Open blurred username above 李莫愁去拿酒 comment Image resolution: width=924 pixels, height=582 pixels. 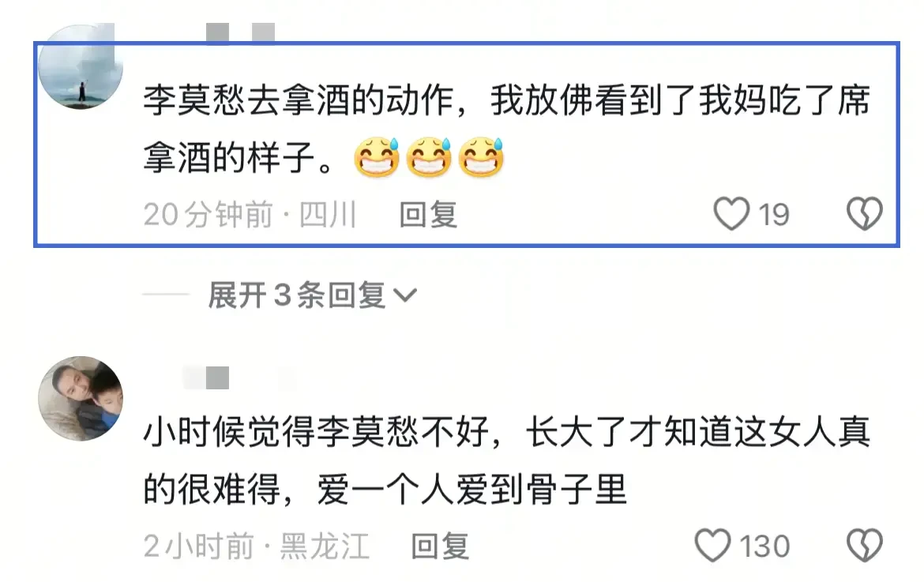240,33
